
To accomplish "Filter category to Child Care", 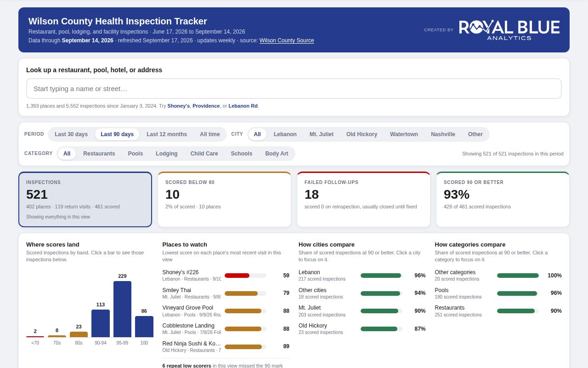I will [204, 154].
